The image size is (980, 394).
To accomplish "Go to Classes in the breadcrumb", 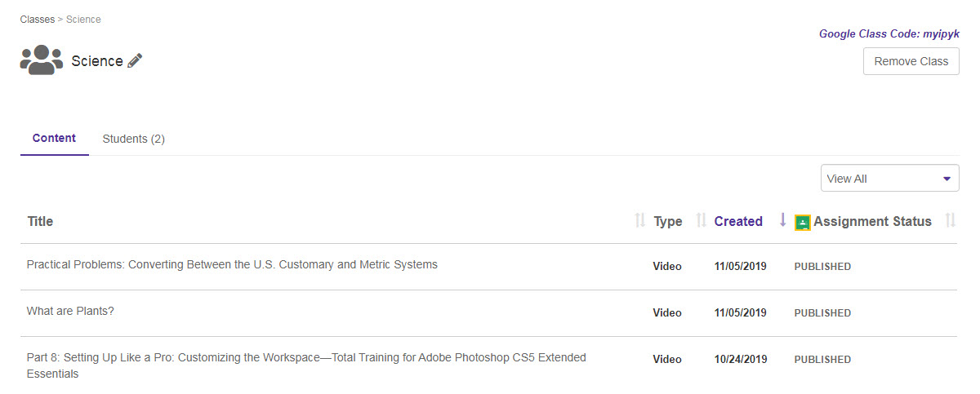I will pos(37,19).
